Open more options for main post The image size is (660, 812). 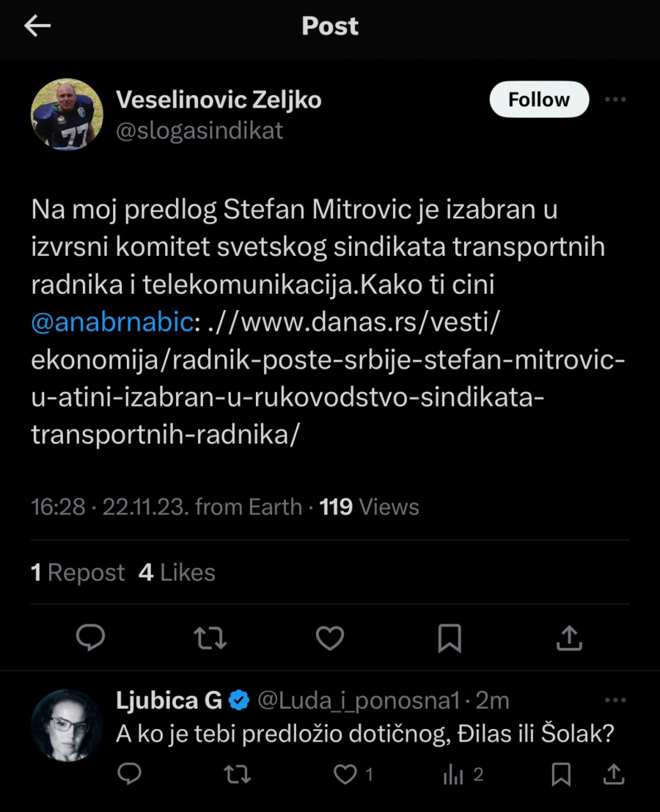615,100
